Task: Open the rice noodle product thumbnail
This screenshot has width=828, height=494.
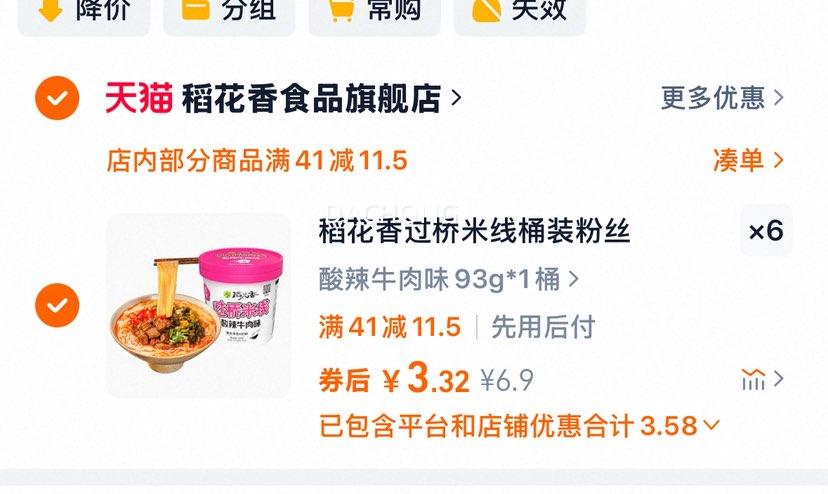Action: click(x=199, y=305)
